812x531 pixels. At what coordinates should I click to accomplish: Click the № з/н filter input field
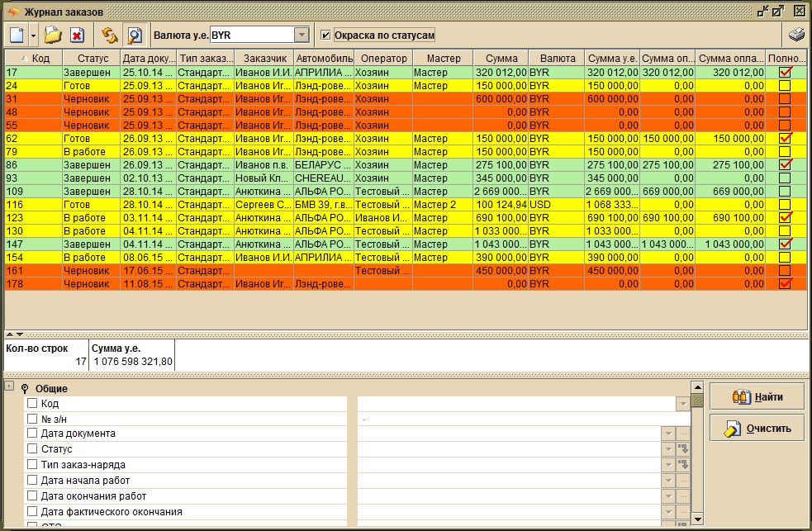pyautogui.click(x=524, y=419)
